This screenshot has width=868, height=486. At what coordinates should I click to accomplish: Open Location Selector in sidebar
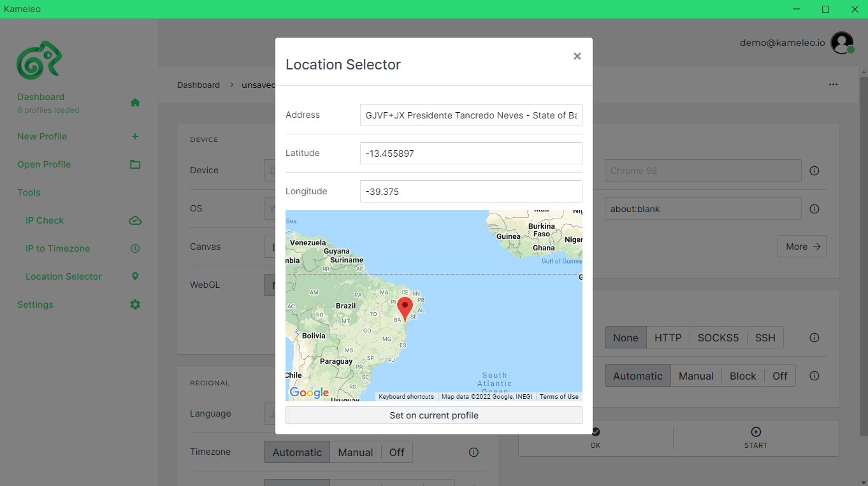click(64, 276)
